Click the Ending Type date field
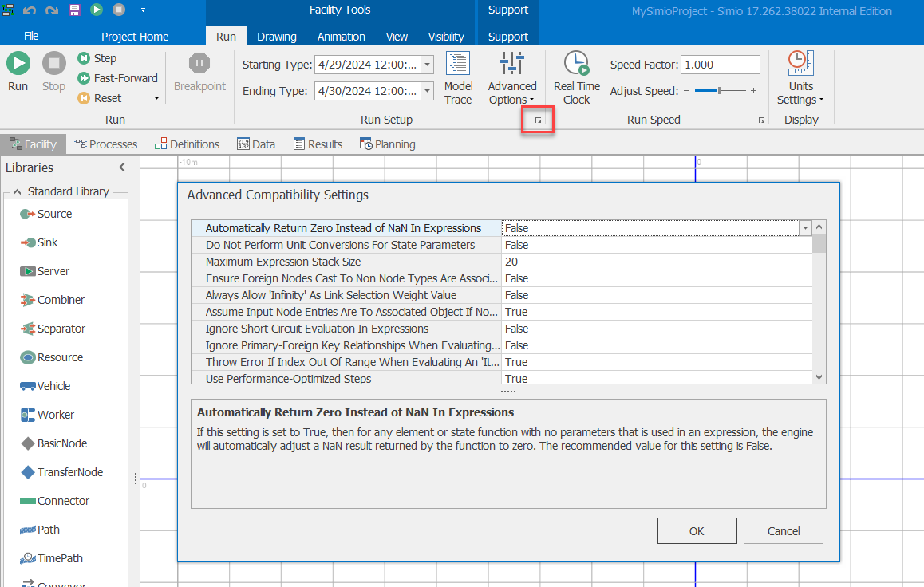This screenshot has height=587, width=924. coord(369,91)
